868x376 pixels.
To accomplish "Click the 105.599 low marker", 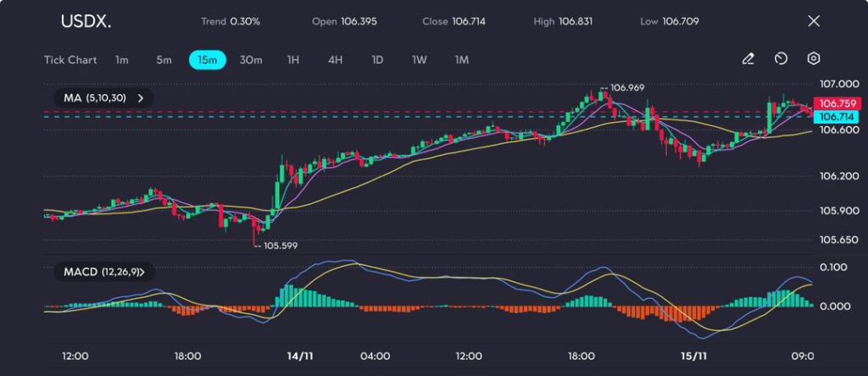I will (280, 246).
